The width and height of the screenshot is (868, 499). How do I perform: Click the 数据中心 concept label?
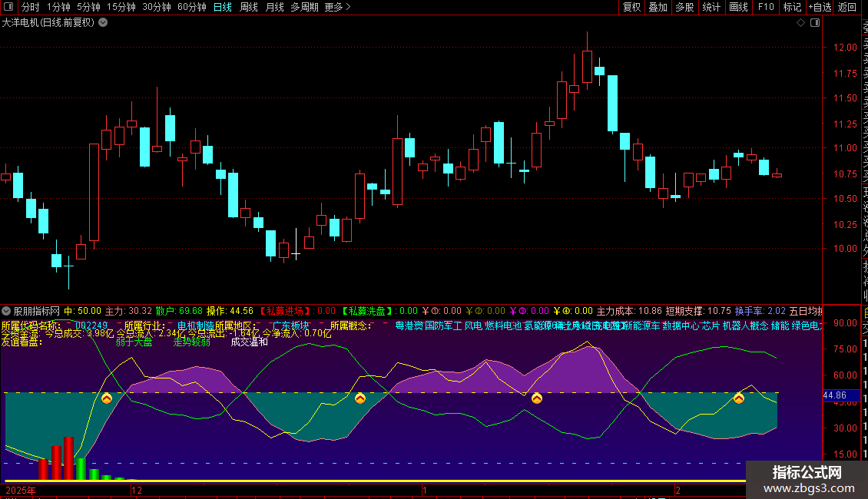(681, 326)
